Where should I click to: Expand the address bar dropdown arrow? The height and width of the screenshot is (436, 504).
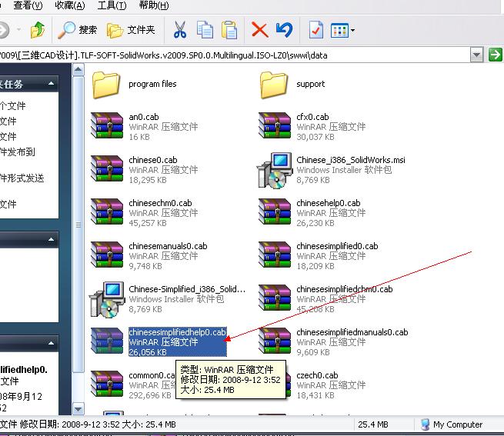pos(476,55)
